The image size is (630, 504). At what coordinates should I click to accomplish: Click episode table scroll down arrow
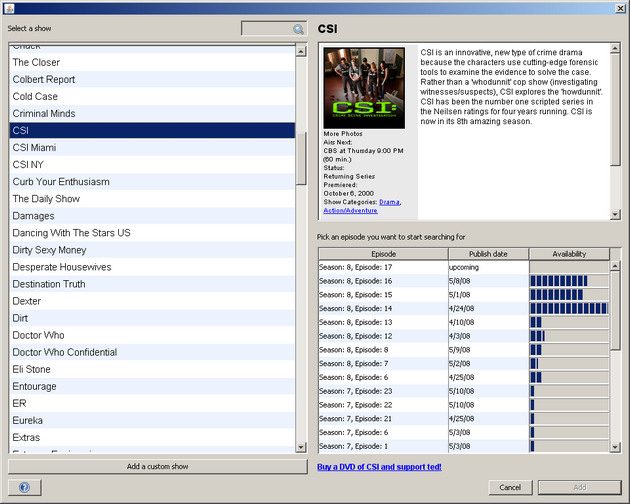point(615,447)
